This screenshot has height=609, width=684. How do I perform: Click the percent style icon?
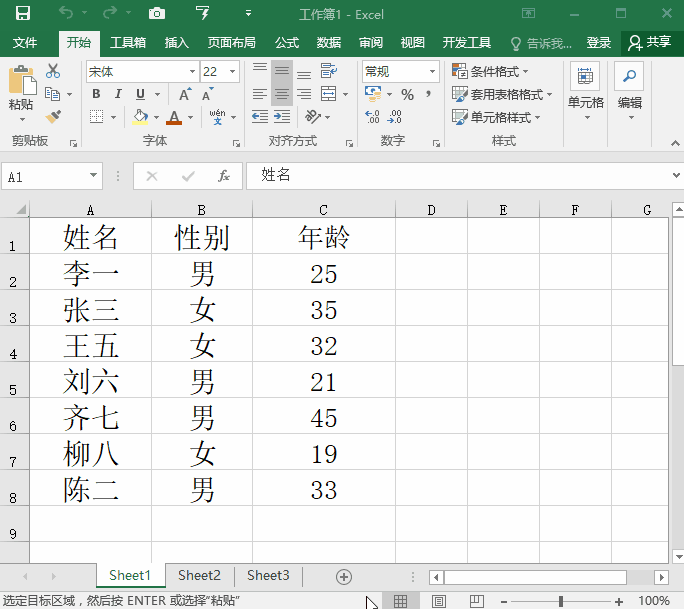(407, 94)
